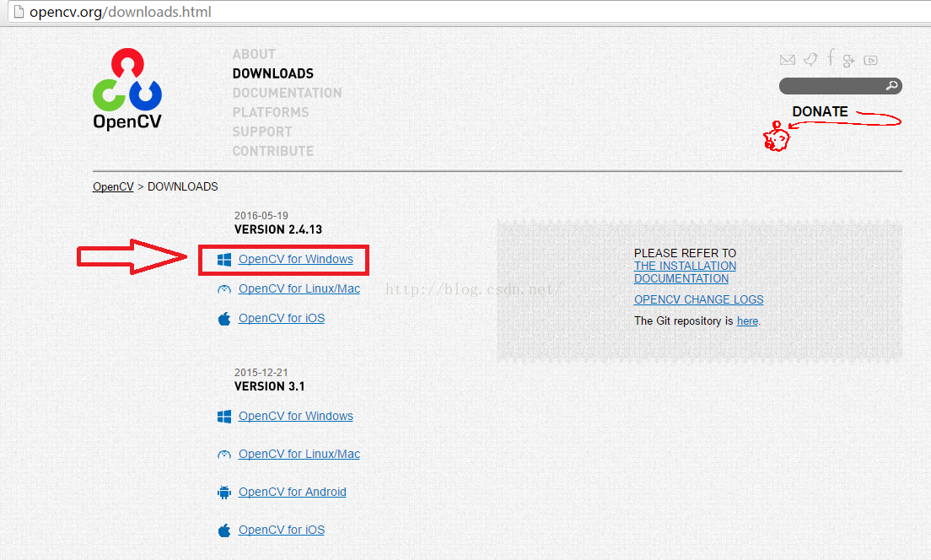
Task: Open the Facebook icon in header
Action: (831, 57)
